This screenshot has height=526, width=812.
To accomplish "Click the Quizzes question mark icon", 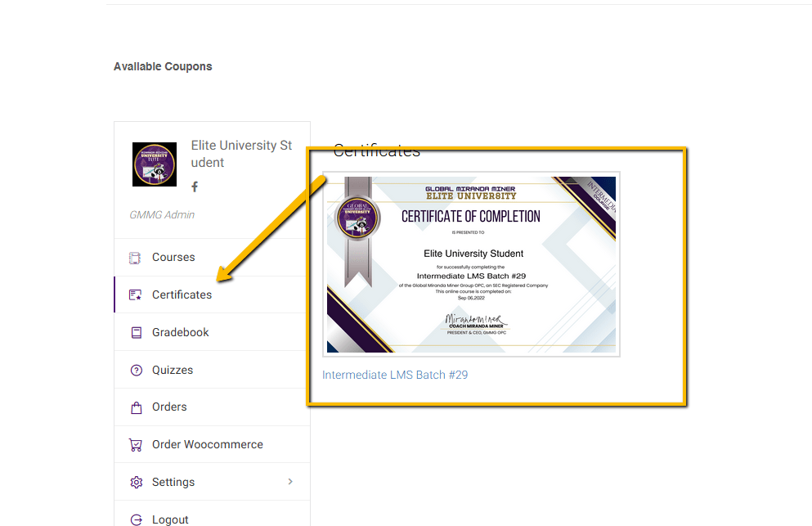I will point(136,371).
